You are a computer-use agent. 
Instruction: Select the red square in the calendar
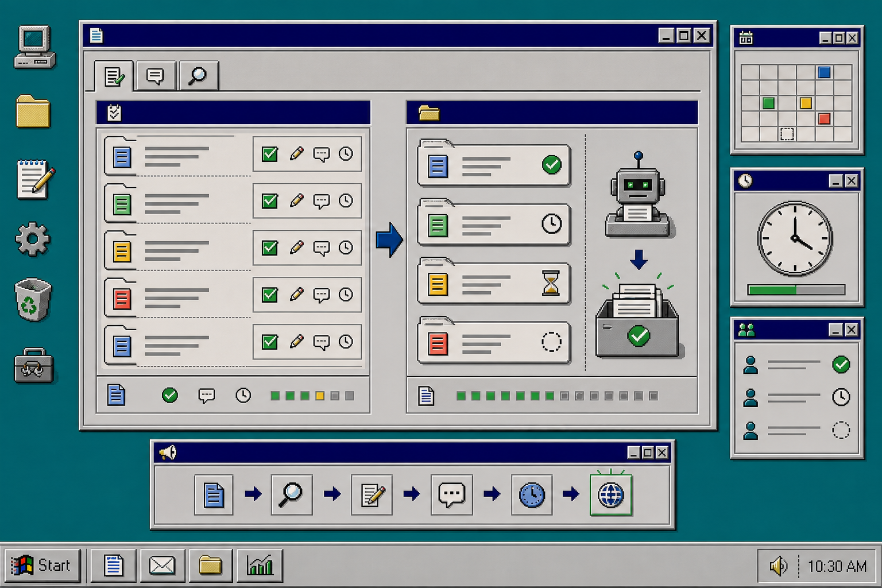pyautogui.click(x=825, y=119)
